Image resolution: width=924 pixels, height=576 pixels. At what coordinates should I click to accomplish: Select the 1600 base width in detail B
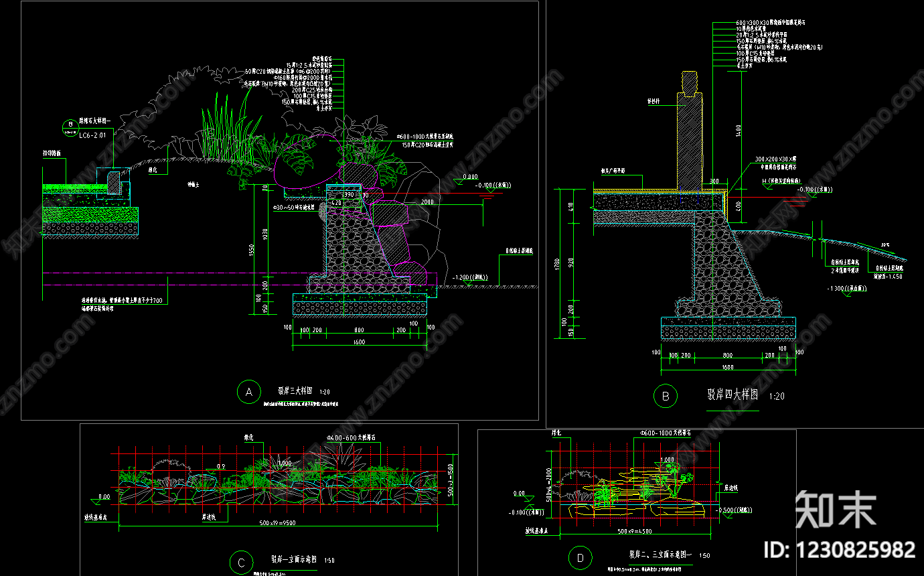pyautogui.click(x=727, y=366)
